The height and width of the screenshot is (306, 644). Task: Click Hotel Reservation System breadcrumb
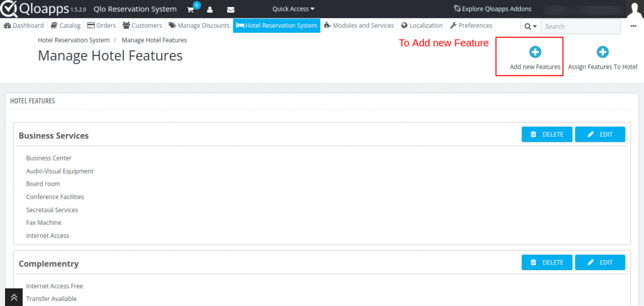(x=74, y=40)
